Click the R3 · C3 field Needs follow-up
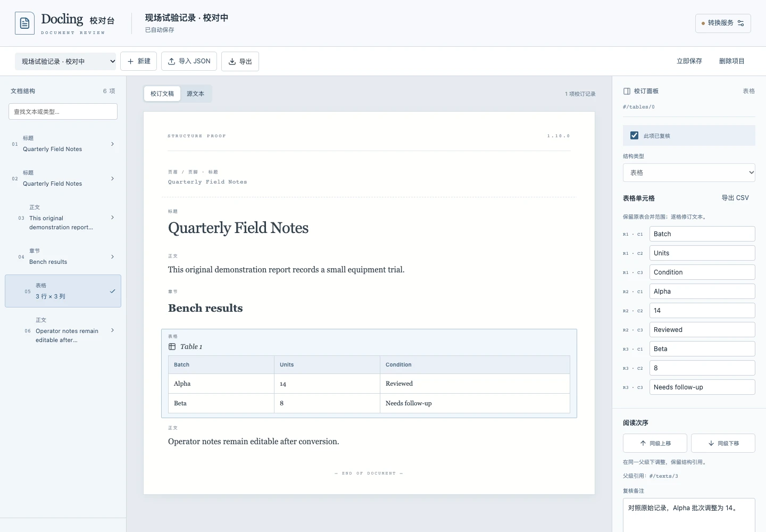 click(702, 387)
